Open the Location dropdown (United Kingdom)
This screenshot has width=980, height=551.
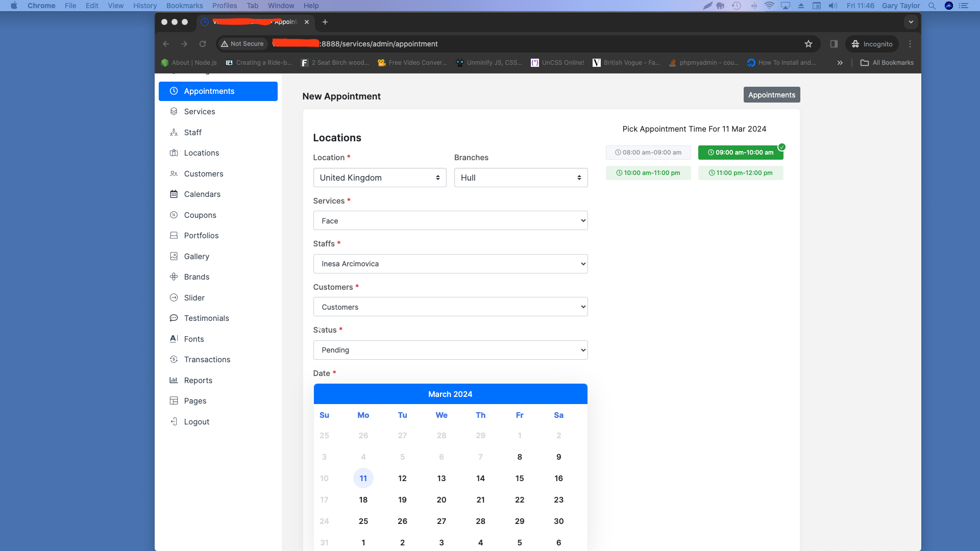380,178
